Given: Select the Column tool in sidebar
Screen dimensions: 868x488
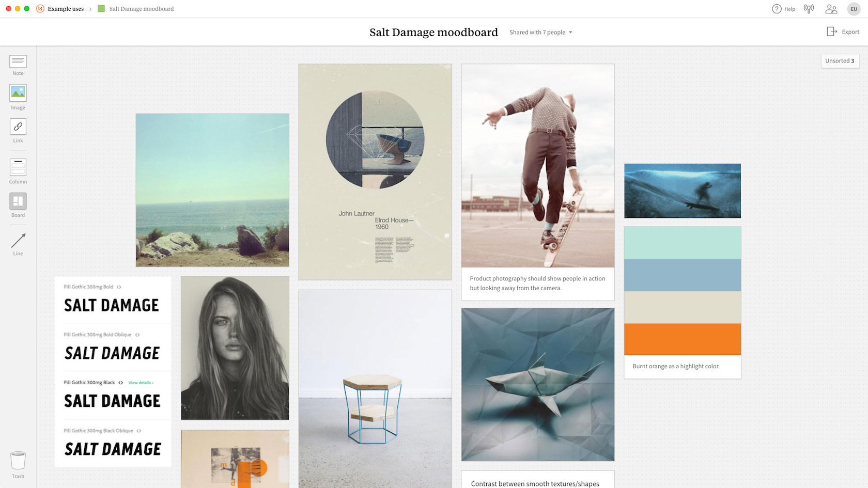Looking at the screenshot, I should [18, 167].
